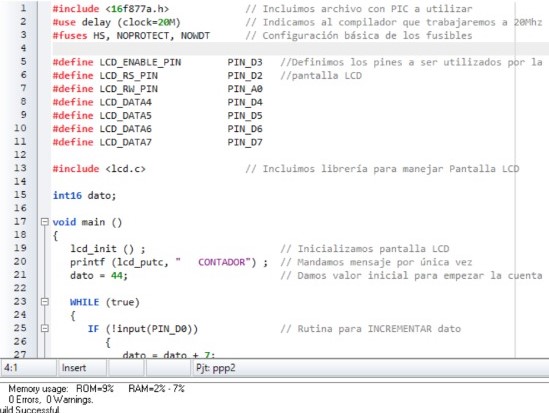Click the #include <lcd.c> line
Screen dimensions: 549x413
coord(99,169)
